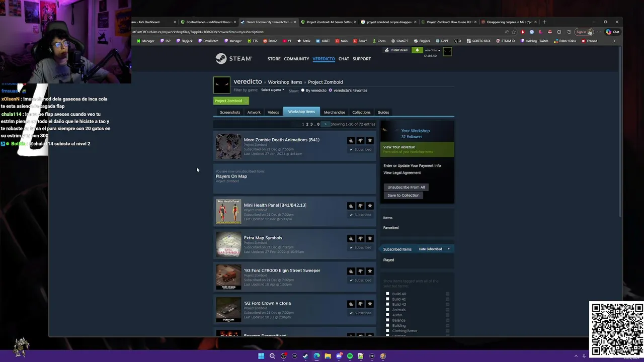Toggle Subscribed on More Zombie Death Animations
644x362 pixels.
pos(360,149)
